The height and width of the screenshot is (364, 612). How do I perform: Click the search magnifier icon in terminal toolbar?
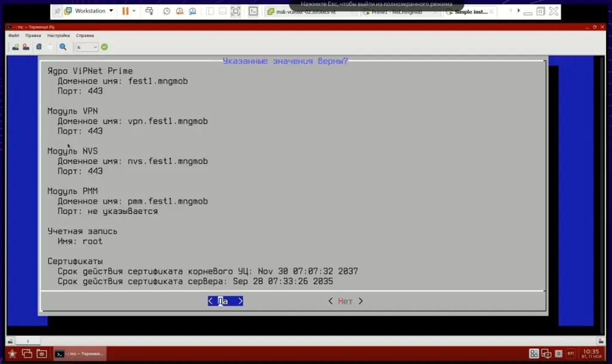pyautogui.click(x=63, y=47)
